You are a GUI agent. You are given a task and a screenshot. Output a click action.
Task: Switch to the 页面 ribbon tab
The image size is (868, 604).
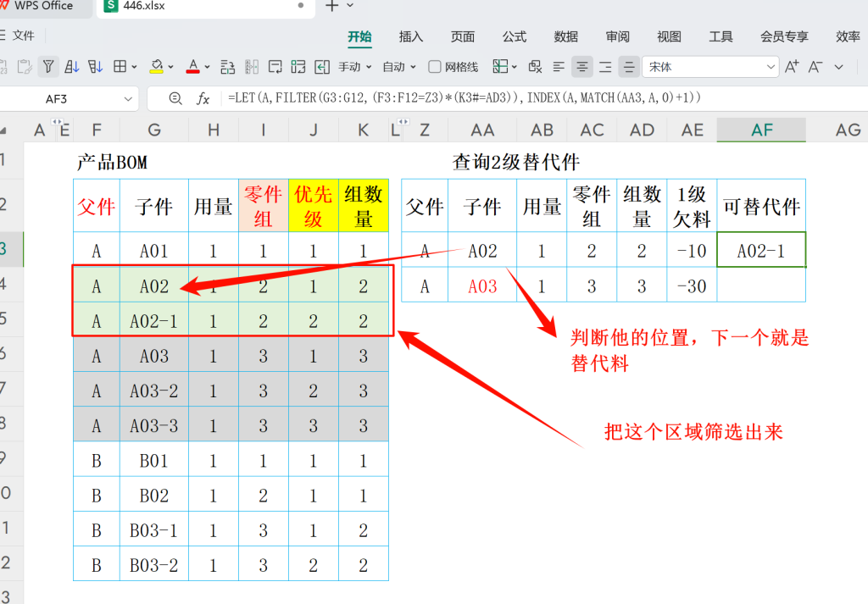click(x=462, y=36)
